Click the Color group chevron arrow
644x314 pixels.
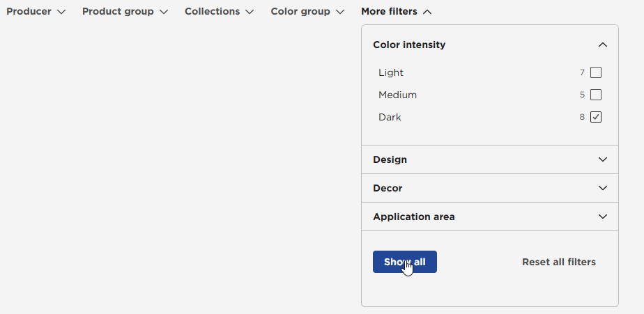340,12
